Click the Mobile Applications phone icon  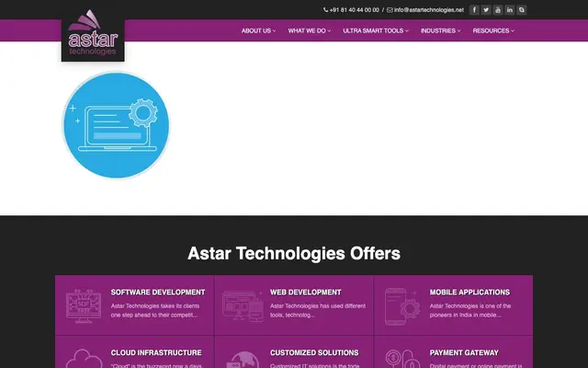402,306
